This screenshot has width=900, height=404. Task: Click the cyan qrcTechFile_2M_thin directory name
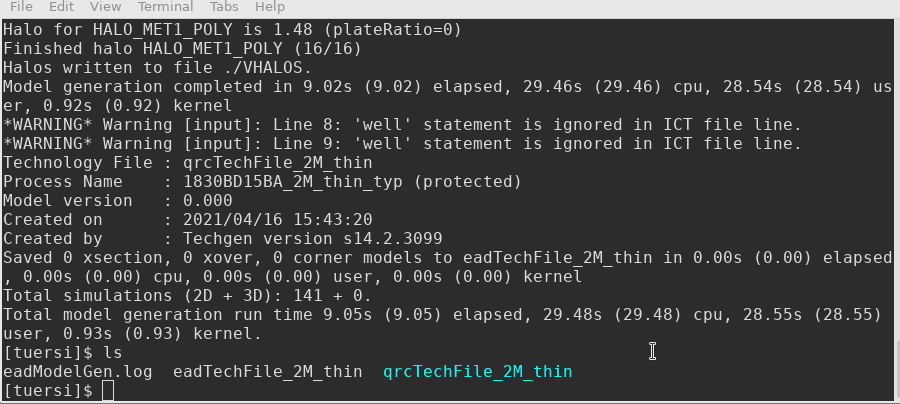click(478, 372)
